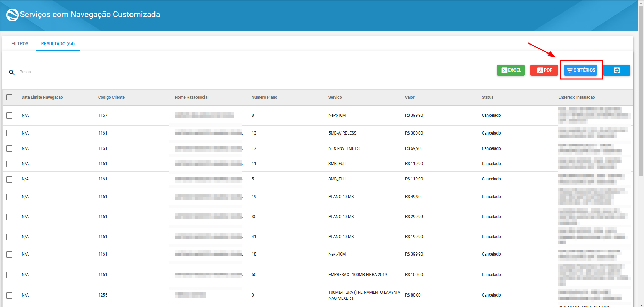Sort by the Valor column header
The height and width of the screenshot is (307, 644).
[x=410, y=97]
